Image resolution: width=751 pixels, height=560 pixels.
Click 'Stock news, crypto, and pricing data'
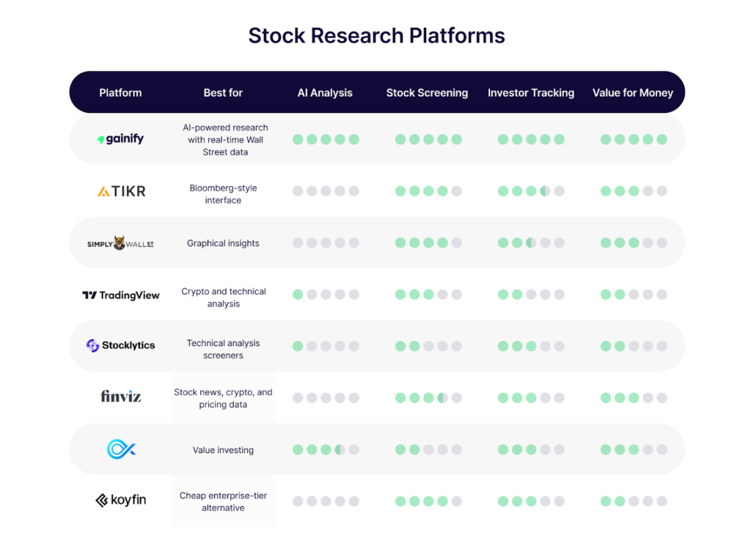click(223, 398)
